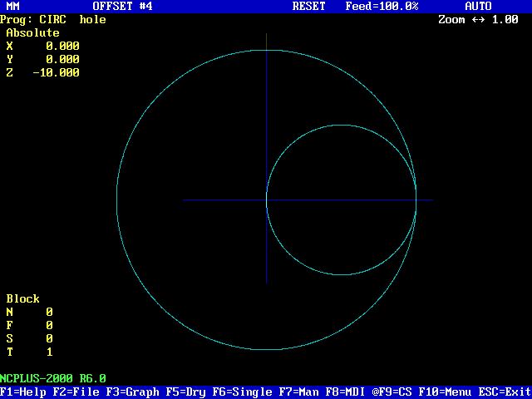Screen dimensions: 532x399
Task: Activate F5=Dry run mode
Action: [186, 392]
